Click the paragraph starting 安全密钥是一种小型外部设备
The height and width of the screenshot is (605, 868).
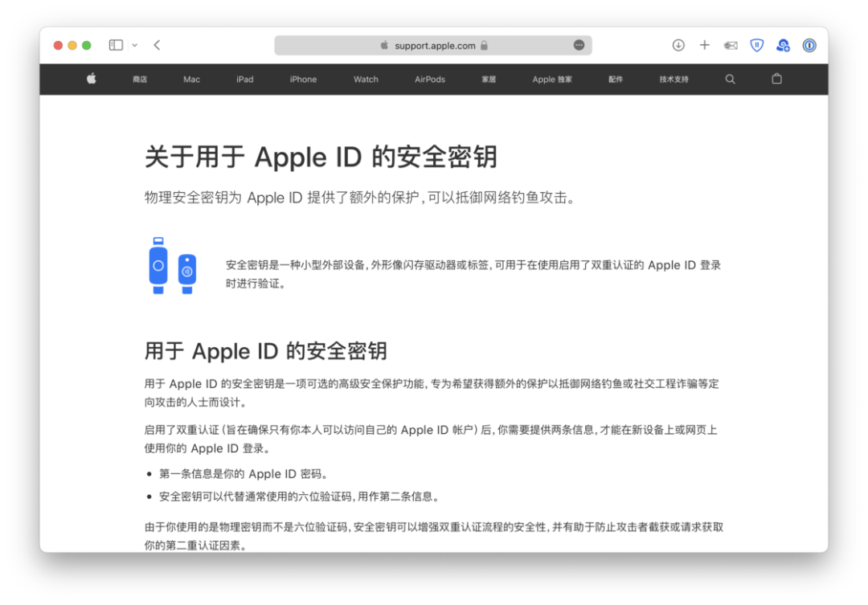[x=473, y=274]
